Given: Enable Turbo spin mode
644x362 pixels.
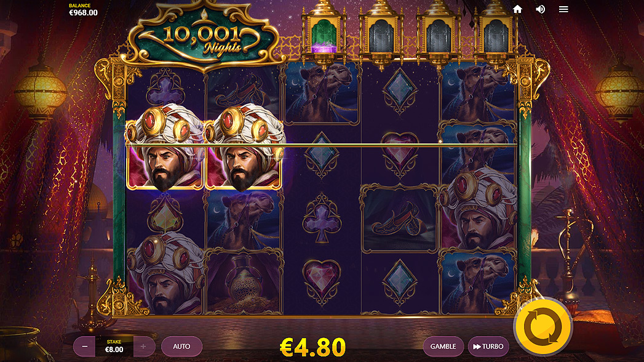Looking at the screenshot, I should coord(488,347).
